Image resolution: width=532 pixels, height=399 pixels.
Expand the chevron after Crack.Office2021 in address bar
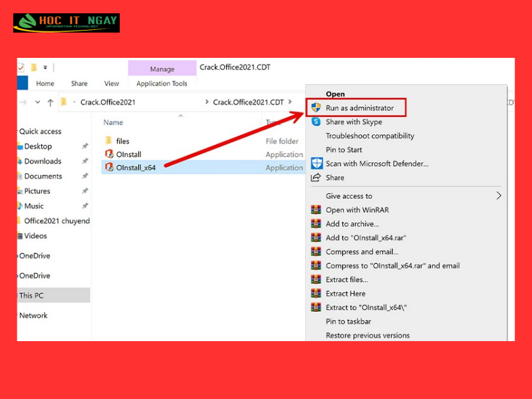click(x=207, y=102)
